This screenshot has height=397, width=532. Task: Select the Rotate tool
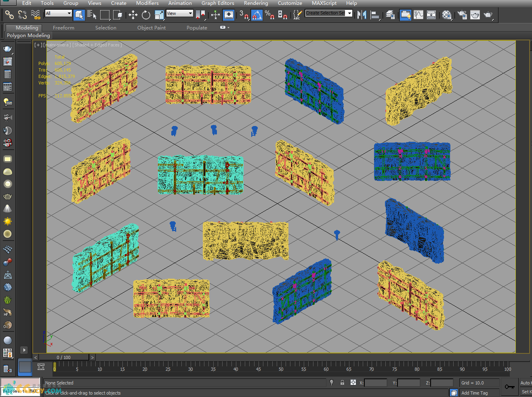(146, 15)
